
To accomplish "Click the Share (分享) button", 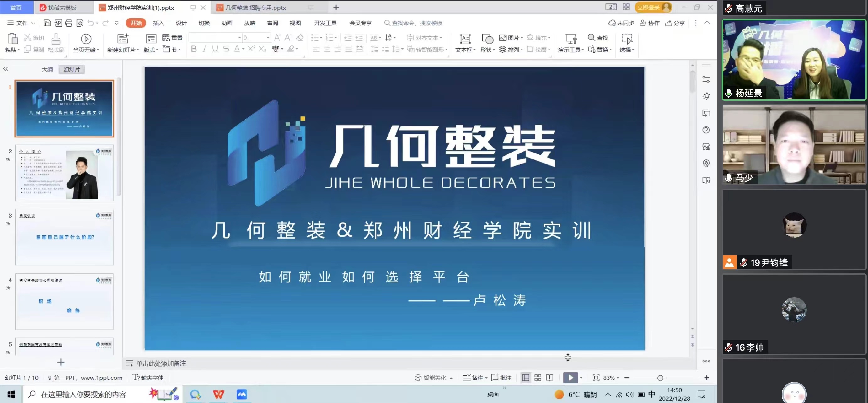I will pyautogui.click(x=675, y=23).
